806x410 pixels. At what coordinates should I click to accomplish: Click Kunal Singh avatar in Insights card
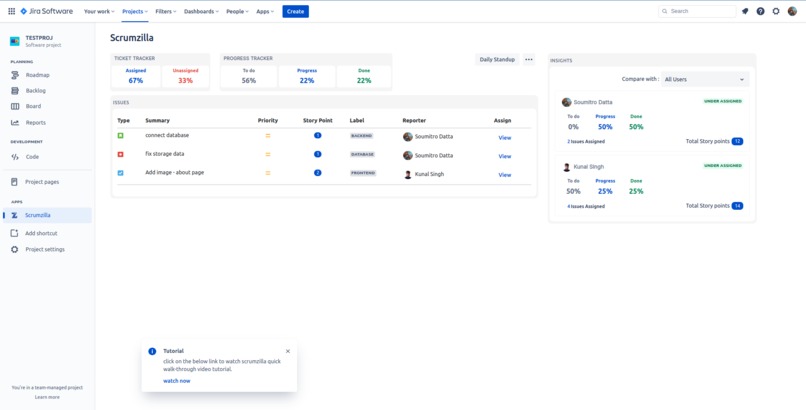click(x=566, y=167)
